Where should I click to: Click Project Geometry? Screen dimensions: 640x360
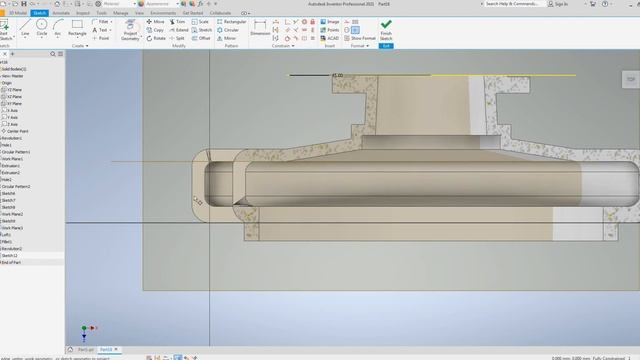[x=130, y=30]
